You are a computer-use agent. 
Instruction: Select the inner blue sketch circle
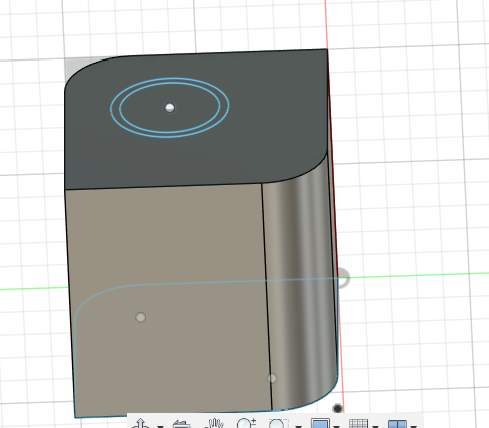[x=220, y=106]
